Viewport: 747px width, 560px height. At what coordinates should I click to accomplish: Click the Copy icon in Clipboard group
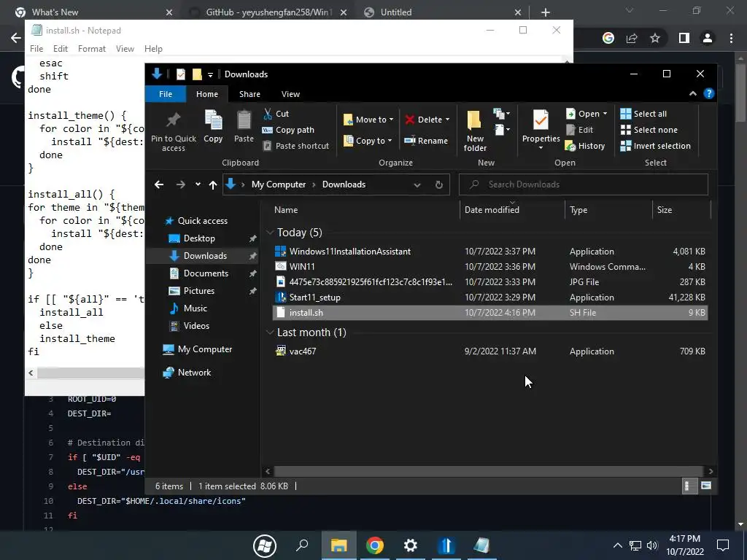click(213, 127)
